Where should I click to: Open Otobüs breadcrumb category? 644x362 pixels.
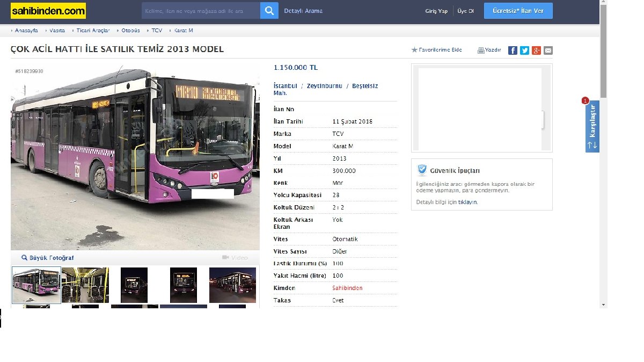coord(130,31)
